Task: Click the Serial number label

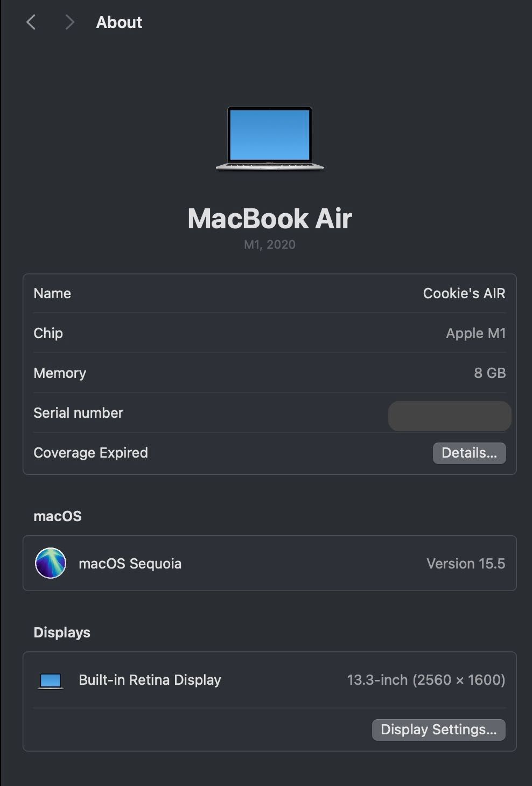Action: (x=78, y=413)
